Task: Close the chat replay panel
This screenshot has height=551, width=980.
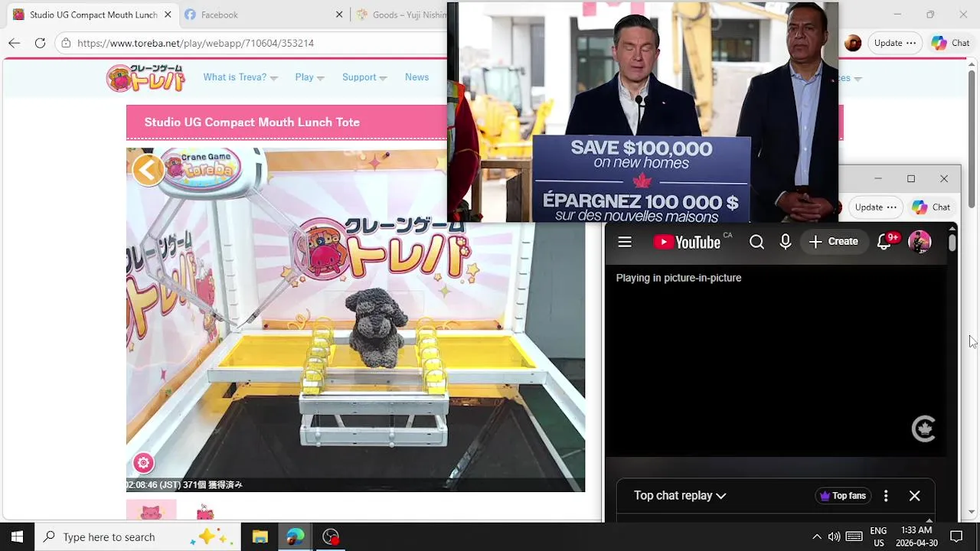Action: 914,496
